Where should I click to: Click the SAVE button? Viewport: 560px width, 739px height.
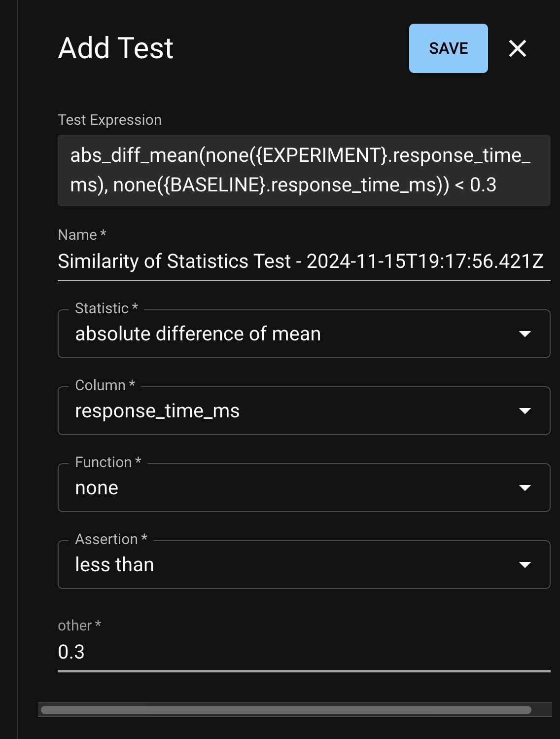coord(448,48)
